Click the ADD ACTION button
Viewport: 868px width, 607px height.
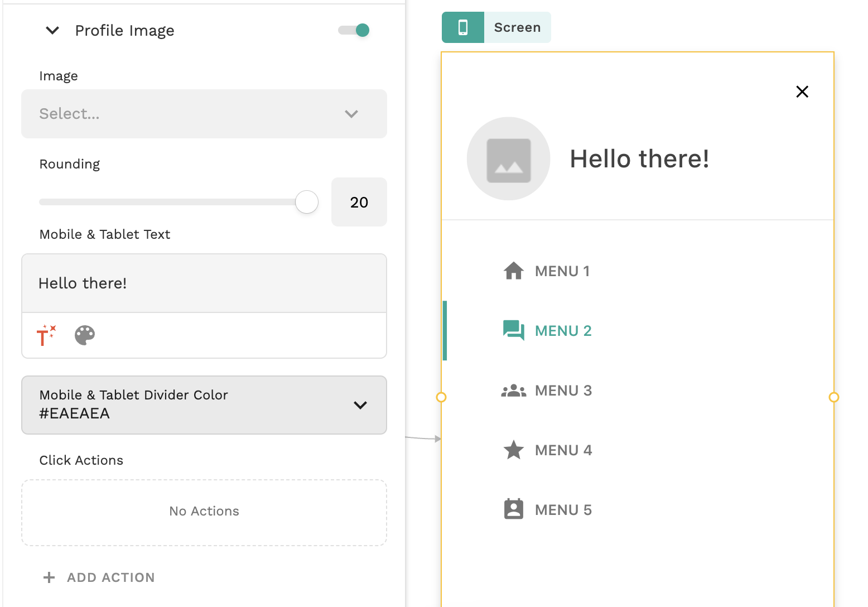[x=99, y=577]
